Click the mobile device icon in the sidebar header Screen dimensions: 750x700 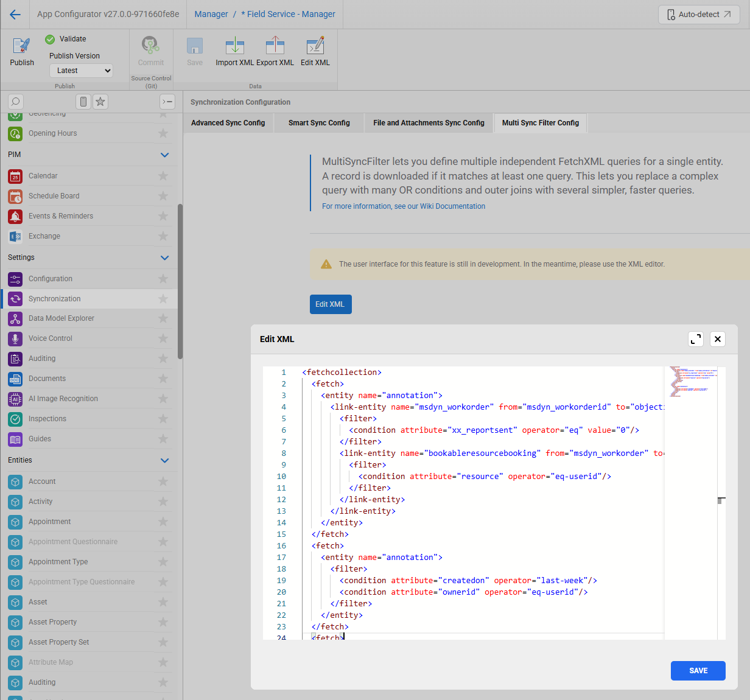coord(83,102)
